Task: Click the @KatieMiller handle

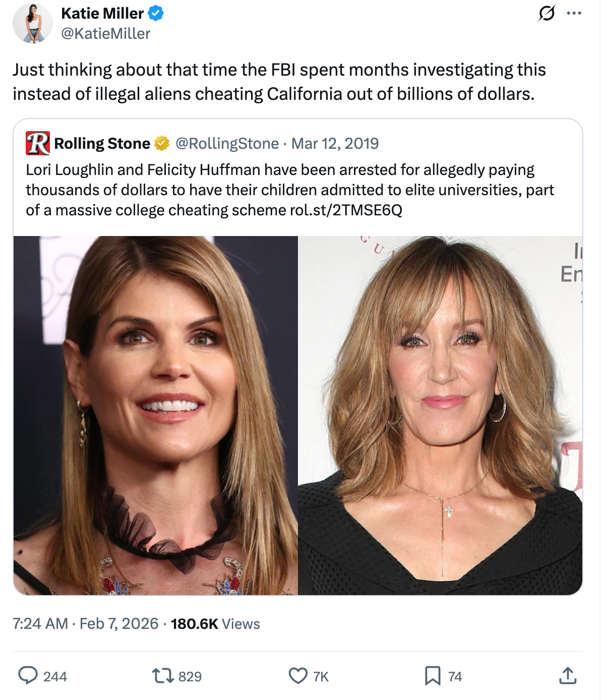Action: (x=106, y=34)
